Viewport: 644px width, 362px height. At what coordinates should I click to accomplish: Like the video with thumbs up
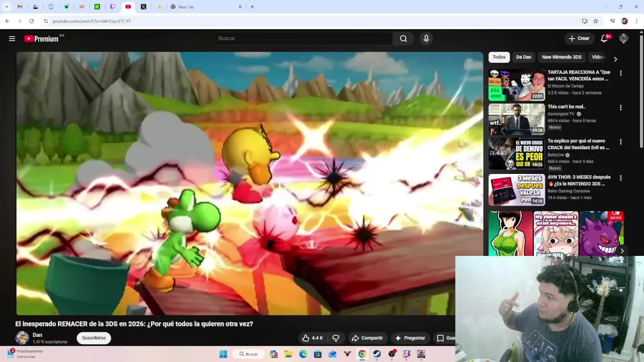[312, 338]
